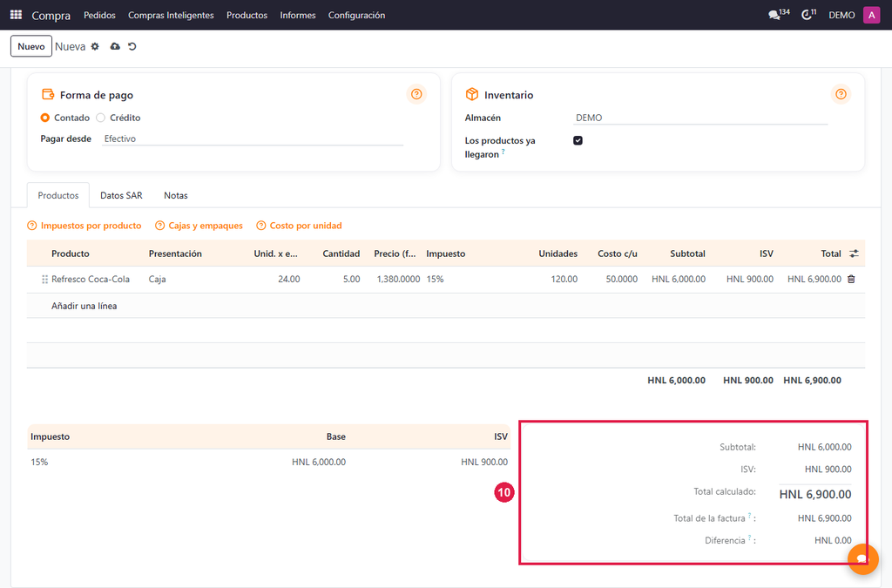892x588 pixels.
Task: Open the DEMO company switcher
Action: pos(841,16)
